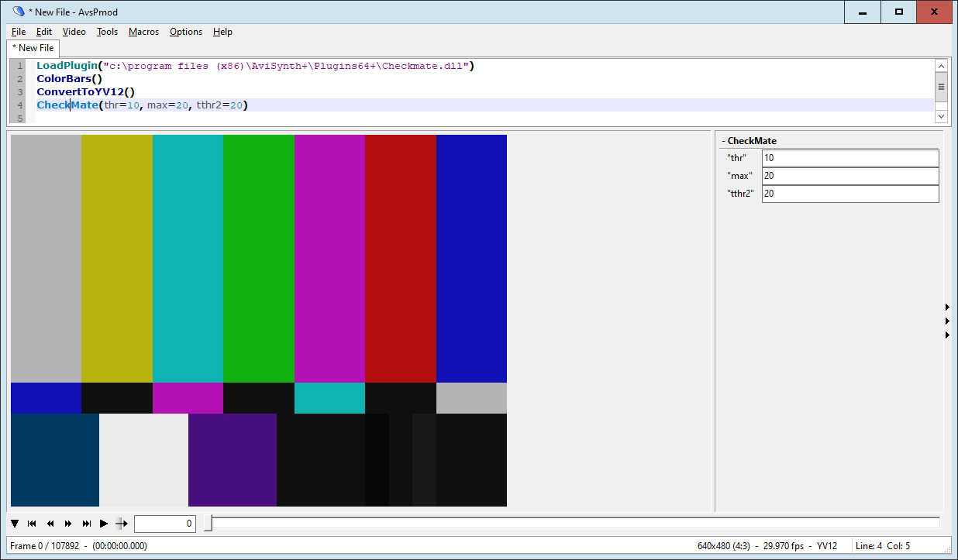The width and height of the screenshot is (958, 560).
Task: Open the File menu
Action: [19, 32]
